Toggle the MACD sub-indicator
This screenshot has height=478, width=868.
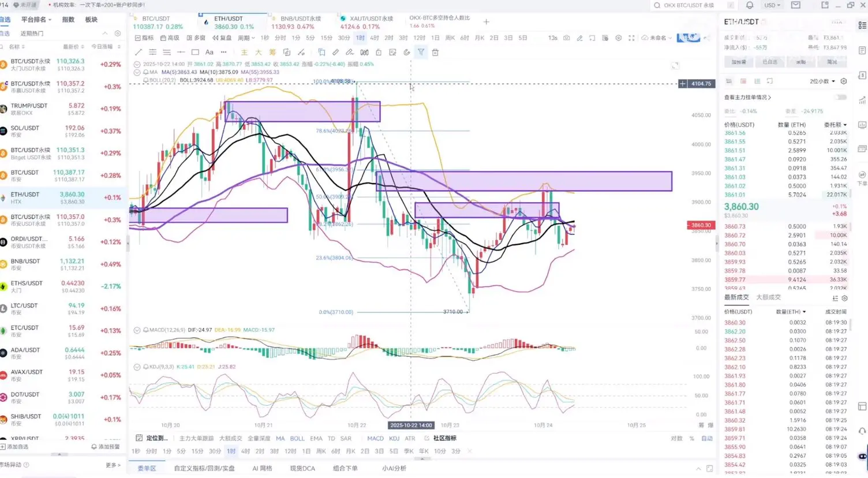click(375, 439)
